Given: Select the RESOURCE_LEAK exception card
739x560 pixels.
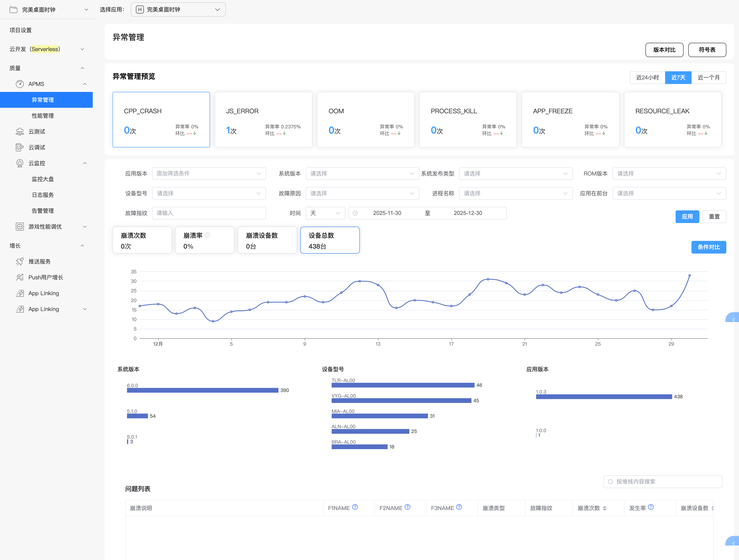Looking at the screenshot, I should coord(672,120).
